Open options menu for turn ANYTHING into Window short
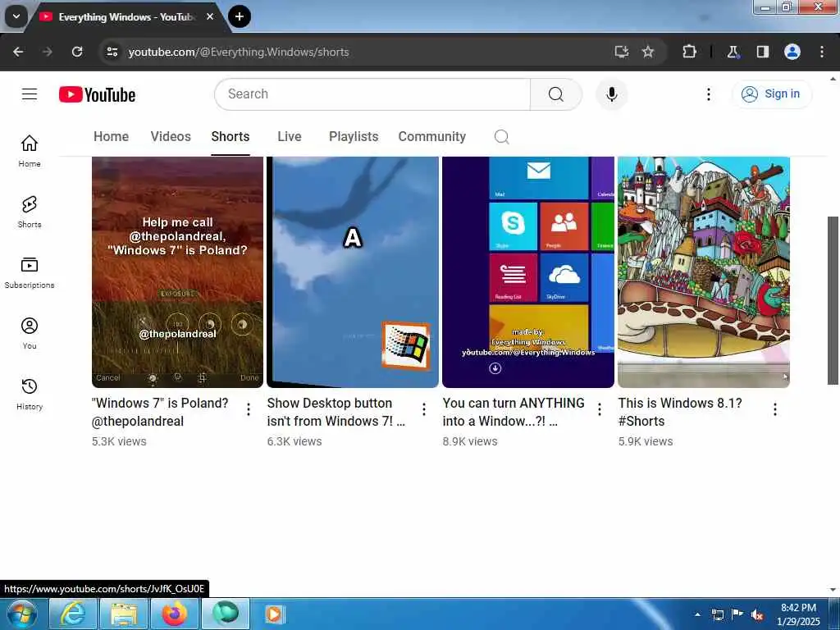The image size is (840, 630). coord(600,409)
